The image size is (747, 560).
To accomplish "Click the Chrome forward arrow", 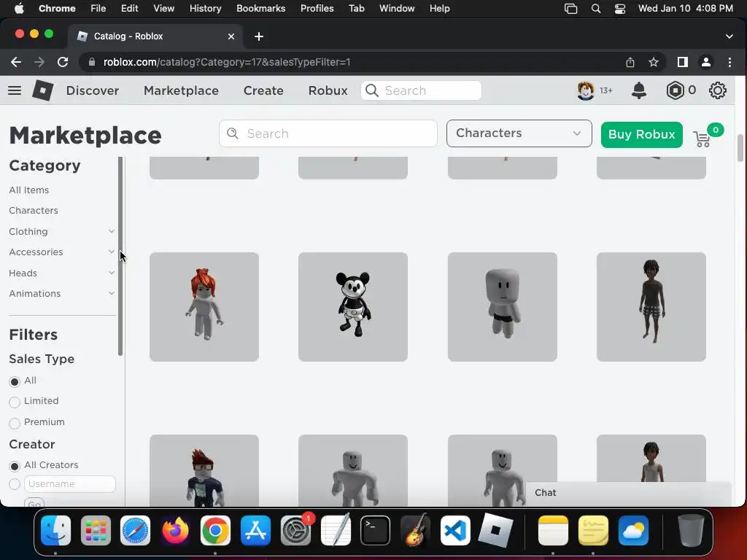I will 39,62.
